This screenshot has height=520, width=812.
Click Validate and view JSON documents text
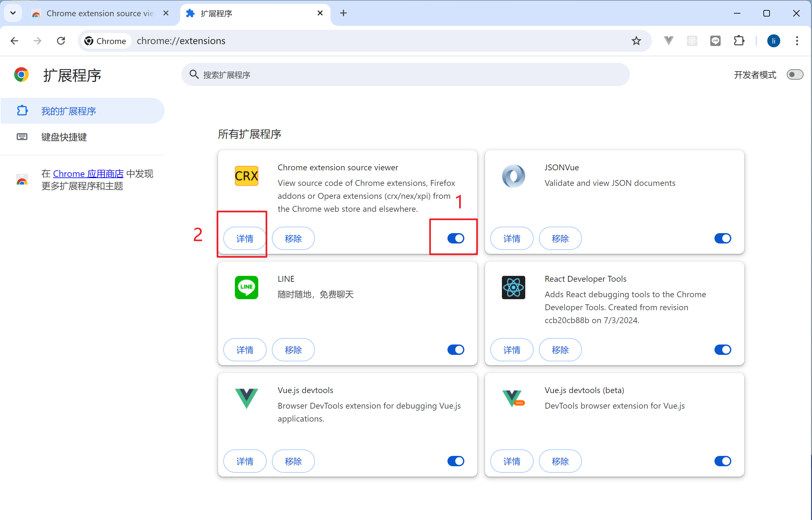click(610, 183)
